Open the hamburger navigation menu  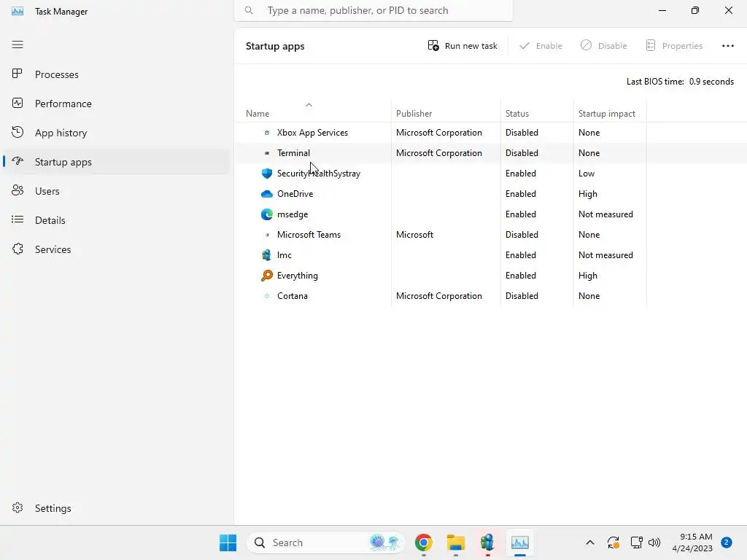[x=18, y=44]
